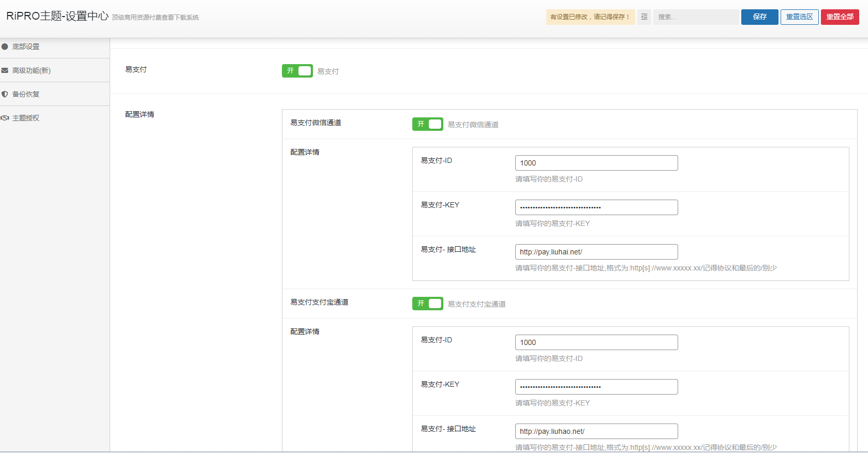
Task: Click the WeChat channel 易支付-ID field
Action: (596, 163)
